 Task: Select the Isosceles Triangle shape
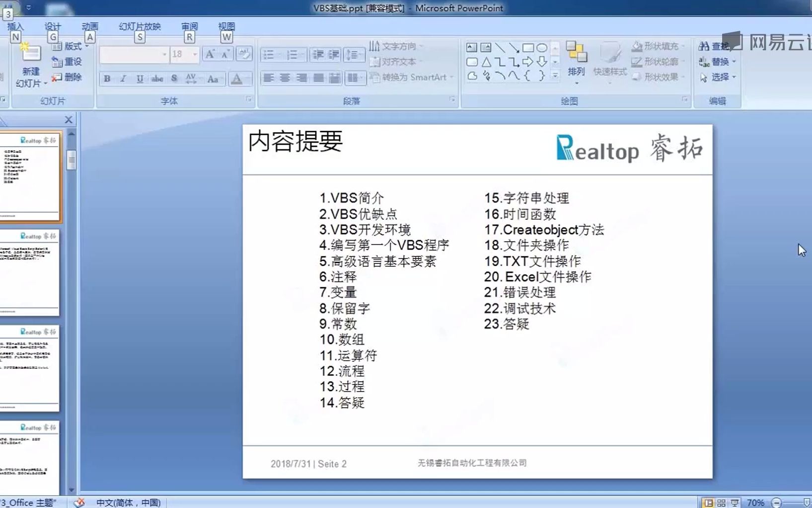click(486, 62)
